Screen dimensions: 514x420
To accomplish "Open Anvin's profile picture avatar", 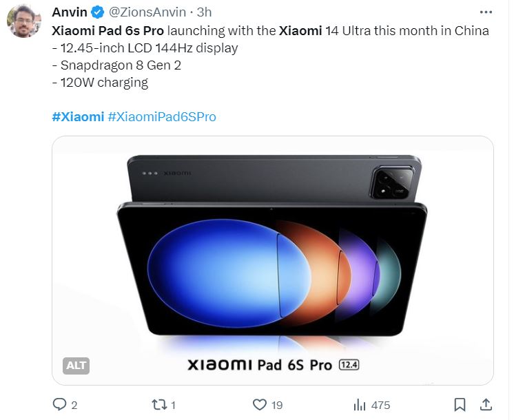I will tap(24, 21).
